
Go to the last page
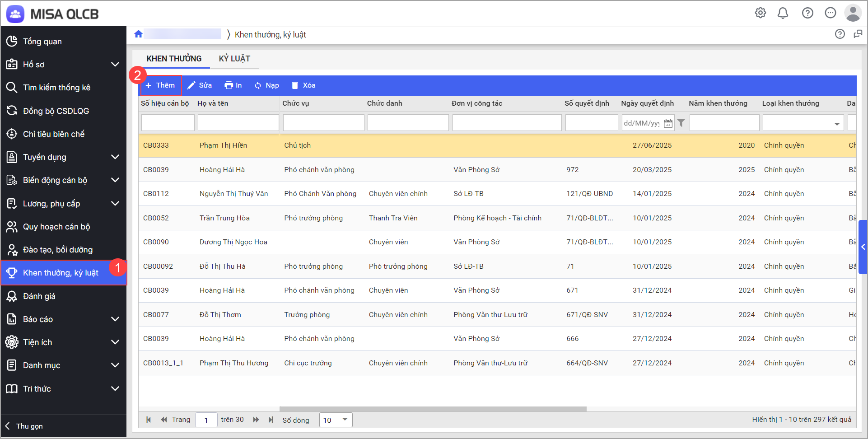[x=271, y=420]
